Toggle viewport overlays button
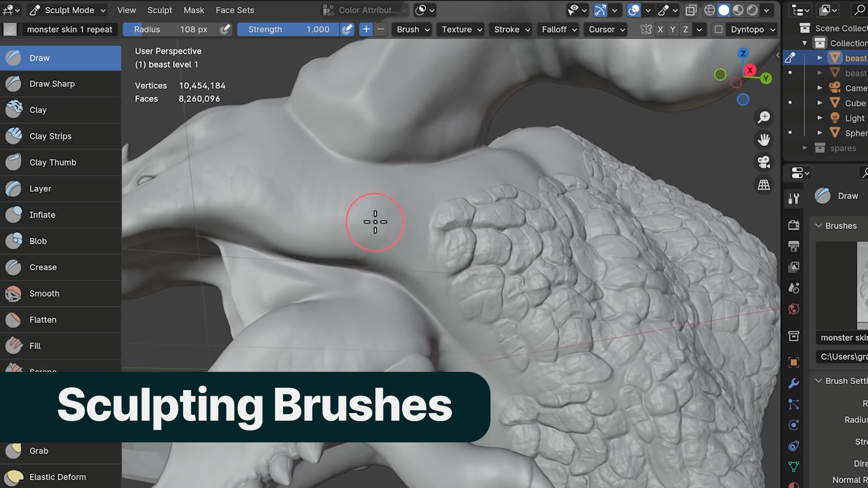This screenshot has width=868, height=488. click(634, 10)
